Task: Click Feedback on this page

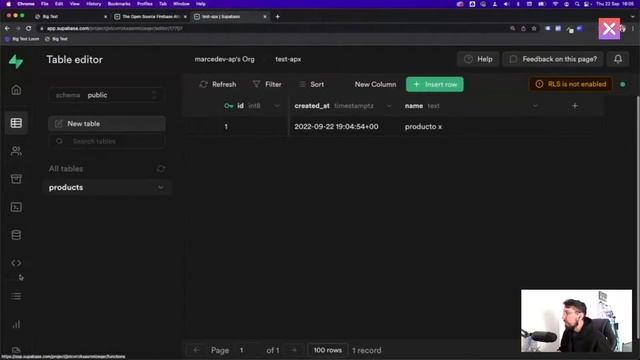Action: click(x=553, y=59)
